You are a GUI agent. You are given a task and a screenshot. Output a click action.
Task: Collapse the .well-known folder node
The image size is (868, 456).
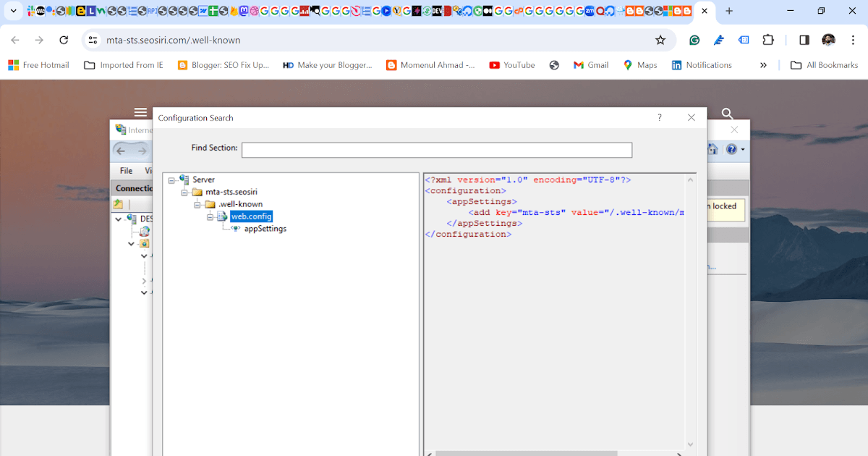coord(198,205)
